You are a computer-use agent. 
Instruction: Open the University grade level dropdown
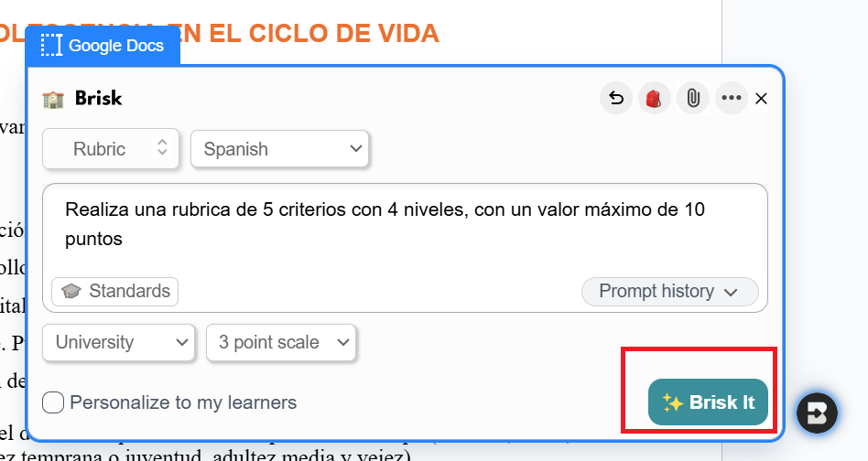[x=118, y=343]
